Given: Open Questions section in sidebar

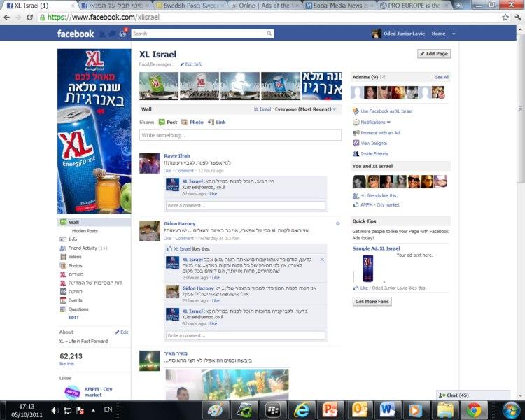Looking at the screenshot, I should (x=74, y=309).
